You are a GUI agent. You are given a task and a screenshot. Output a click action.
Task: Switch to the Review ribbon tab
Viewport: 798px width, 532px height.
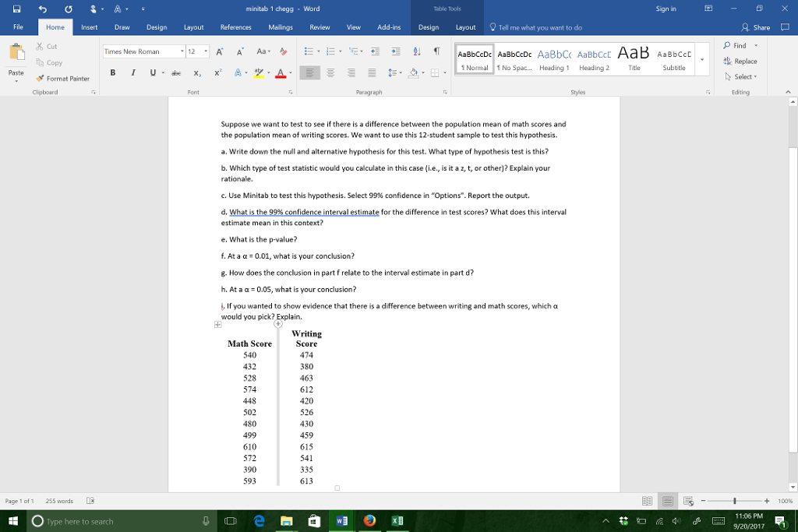tap(320, 26)
